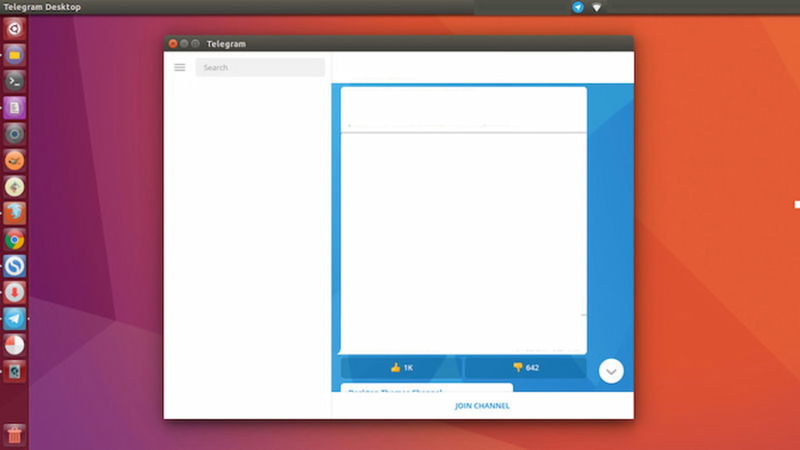Click the Search input field
Viewport: 800px width, 450px height.
point(260,68)
